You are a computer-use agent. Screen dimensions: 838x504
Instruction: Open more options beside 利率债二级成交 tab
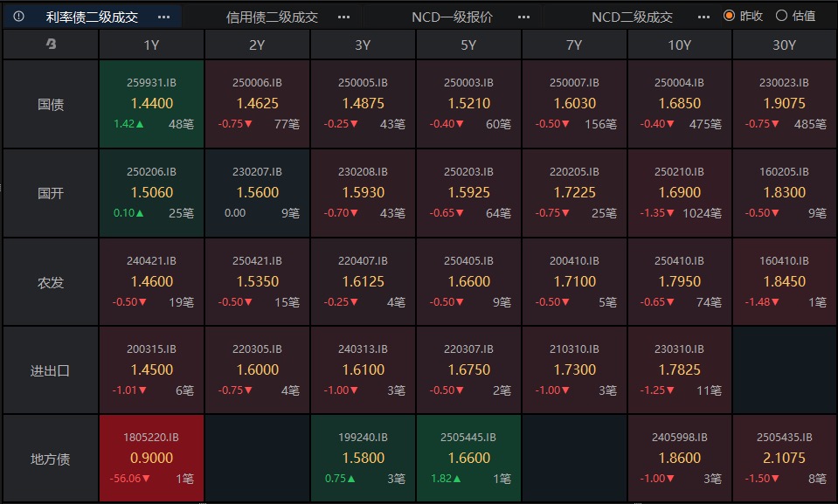click(163, 17)
